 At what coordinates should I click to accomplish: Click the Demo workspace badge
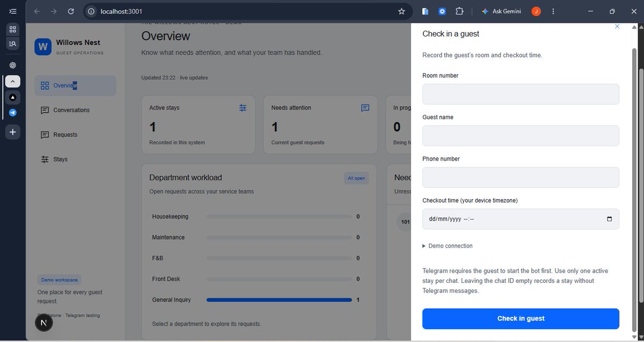click(x=59, y=280)
